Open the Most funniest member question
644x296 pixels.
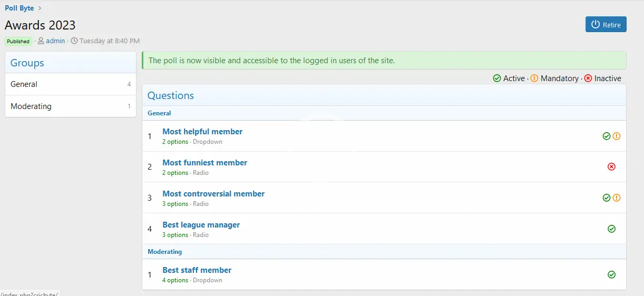204,163
